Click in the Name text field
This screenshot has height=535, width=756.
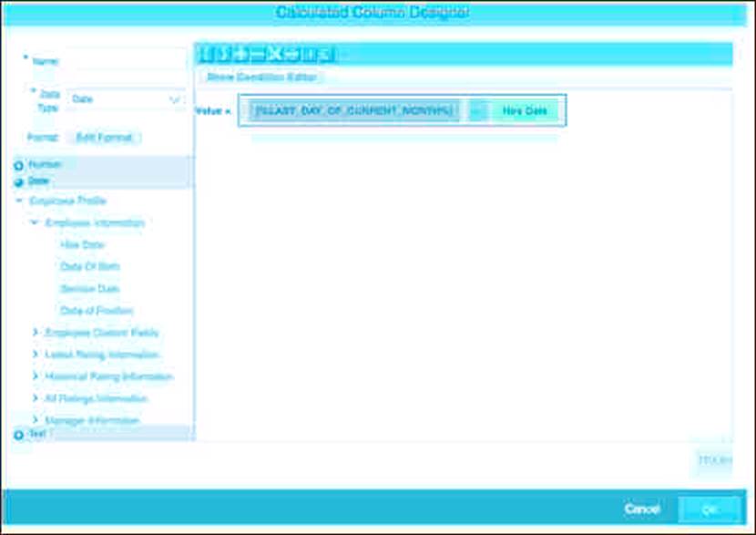click(125, 60)
